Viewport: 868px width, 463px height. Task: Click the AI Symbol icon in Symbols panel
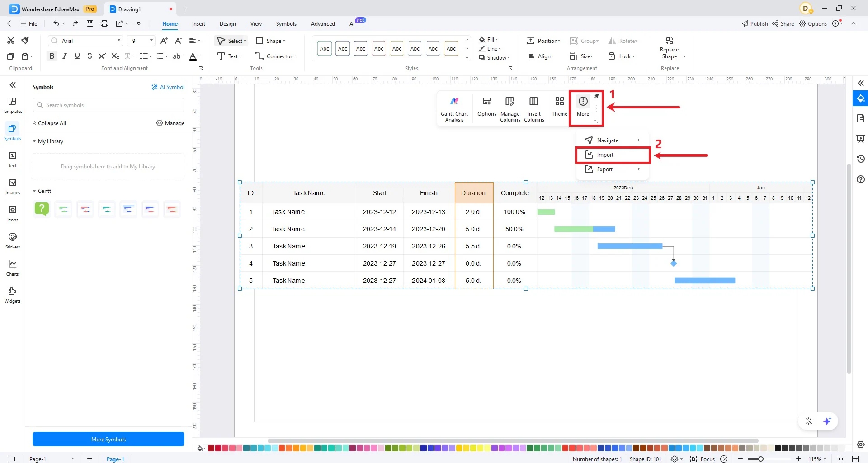(168, 87)
